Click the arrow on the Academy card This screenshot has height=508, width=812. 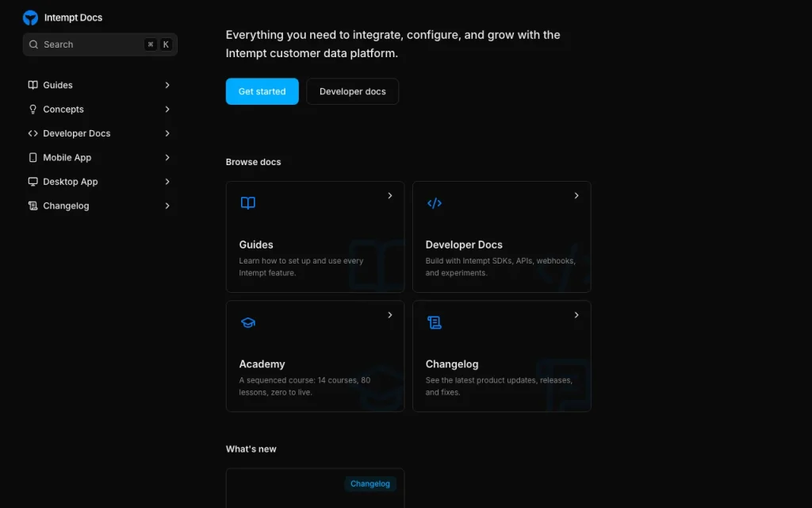[390, 315]
